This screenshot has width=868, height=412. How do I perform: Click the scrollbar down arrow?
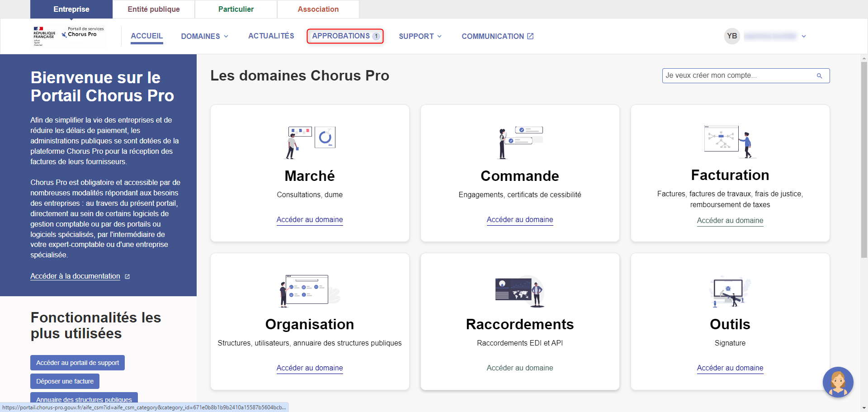[864, 408]
